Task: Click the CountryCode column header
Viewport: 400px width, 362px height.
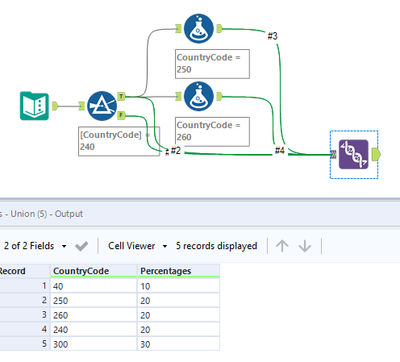Action: (93, 271)
